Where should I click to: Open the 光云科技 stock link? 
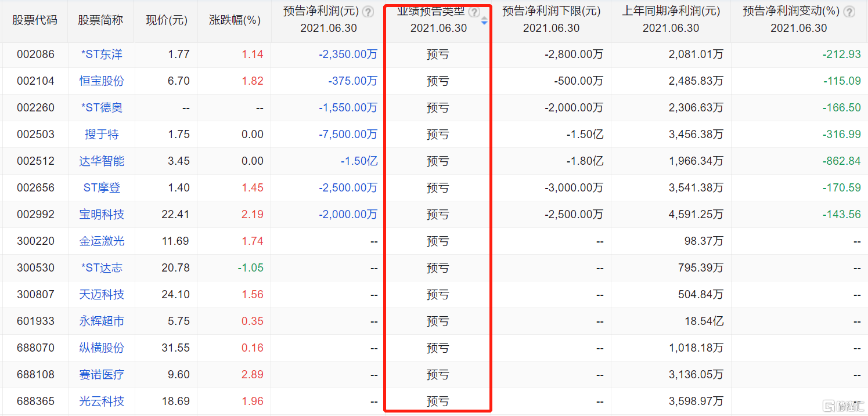click(102, 401)
